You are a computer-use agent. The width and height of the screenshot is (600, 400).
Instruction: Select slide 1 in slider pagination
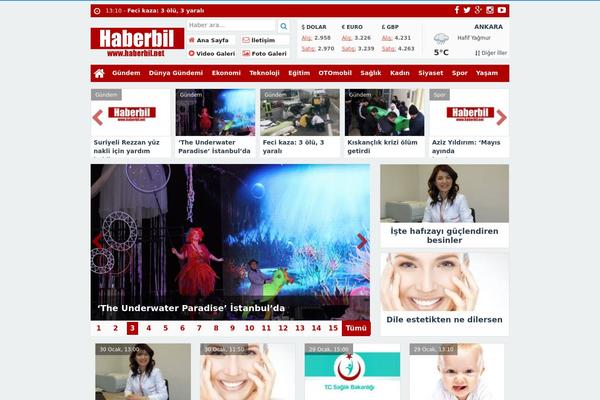click(99, 328)
